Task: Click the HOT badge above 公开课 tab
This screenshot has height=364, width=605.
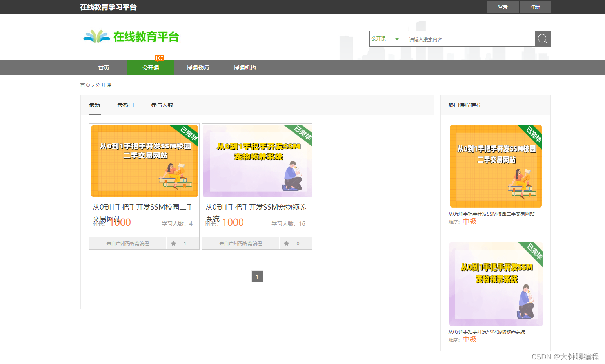Action: click(160, 58)
